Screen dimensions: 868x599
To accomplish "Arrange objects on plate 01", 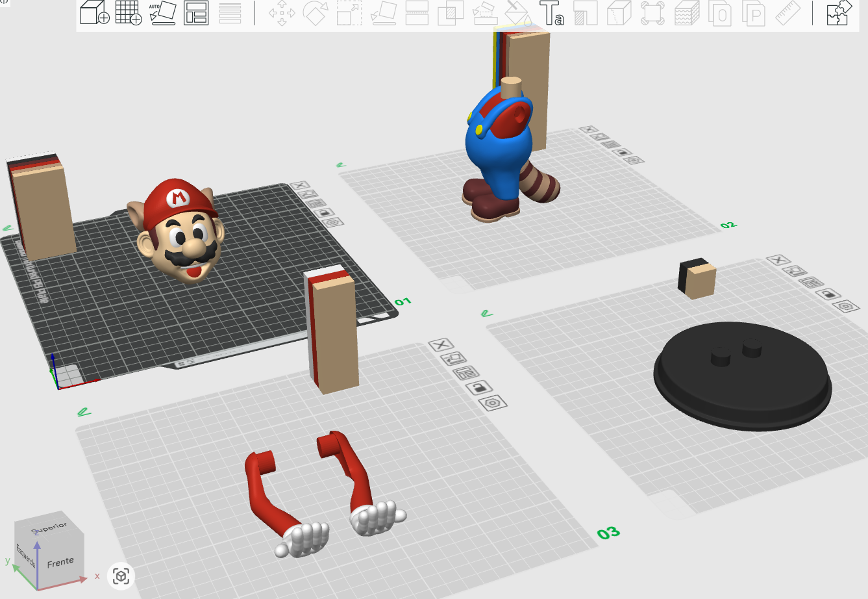I will pyautogui.click(x=316, y=203).
